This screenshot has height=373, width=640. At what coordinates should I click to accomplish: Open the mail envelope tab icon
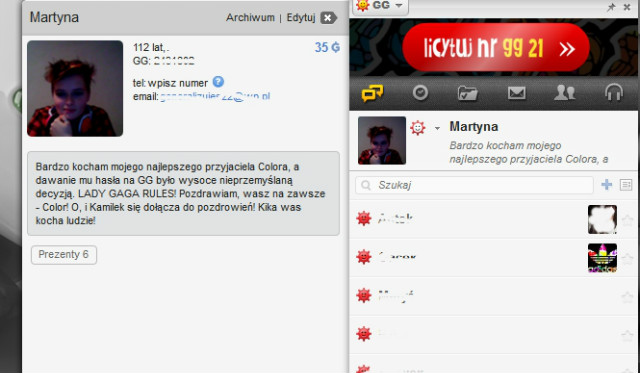516,93
